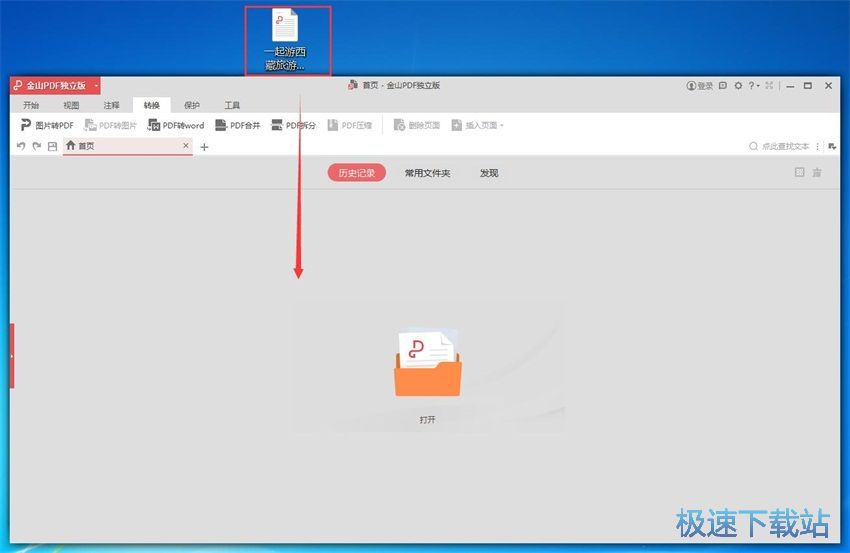This screenshot has width=850, height=553.
Task: Click the orange 打开 folder icon
Action: pyautogui.click(x=428, y=362)
